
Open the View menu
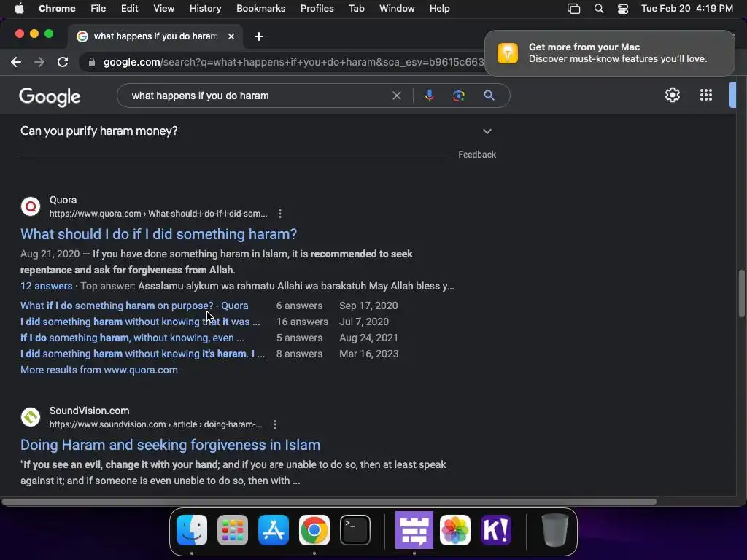tap(163, 9)
